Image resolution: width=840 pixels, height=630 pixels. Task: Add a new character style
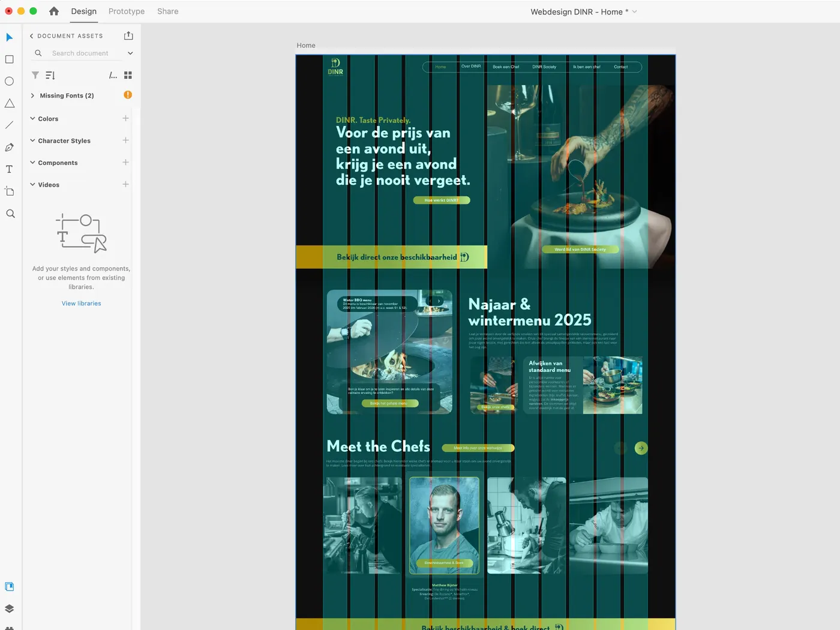[x=125, y=140]
